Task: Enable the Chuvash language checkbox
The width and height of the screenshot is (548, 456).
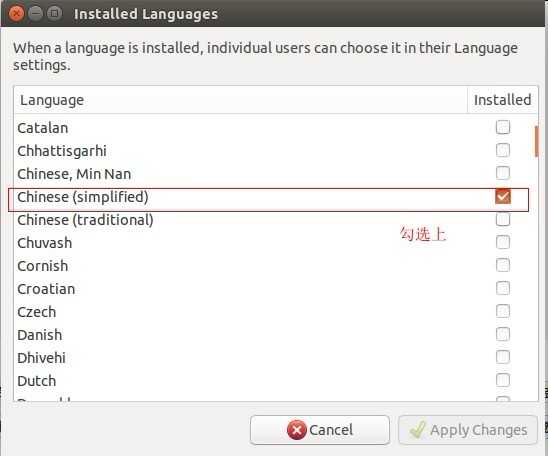Action: click(x=503, y=242)
